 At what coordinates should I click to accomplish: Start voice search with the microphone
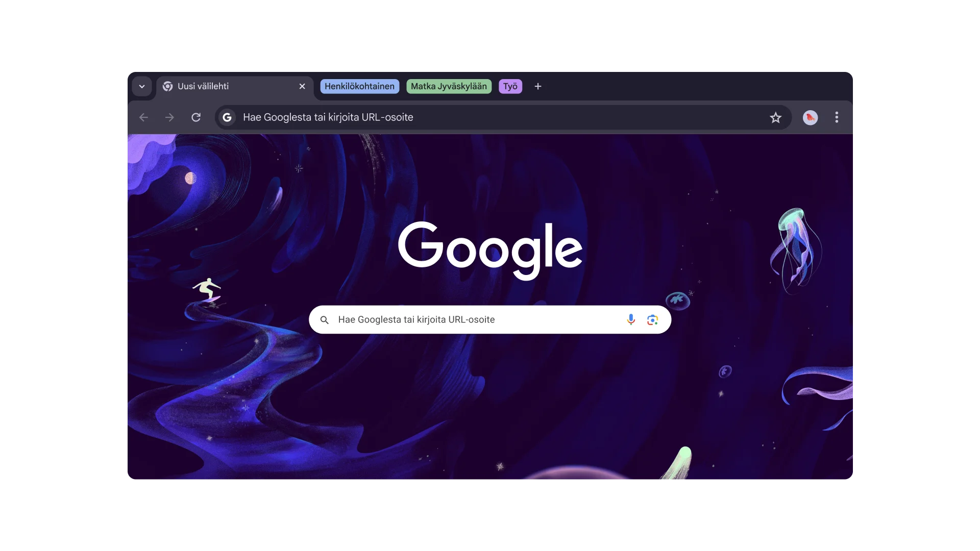coord(631,320)
